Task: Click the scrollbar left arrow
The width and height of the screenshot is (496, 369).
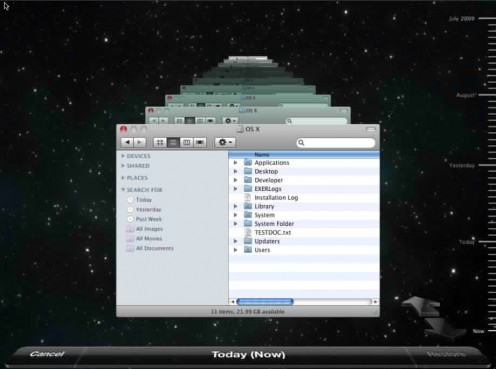Action: (x=233, y=302)
